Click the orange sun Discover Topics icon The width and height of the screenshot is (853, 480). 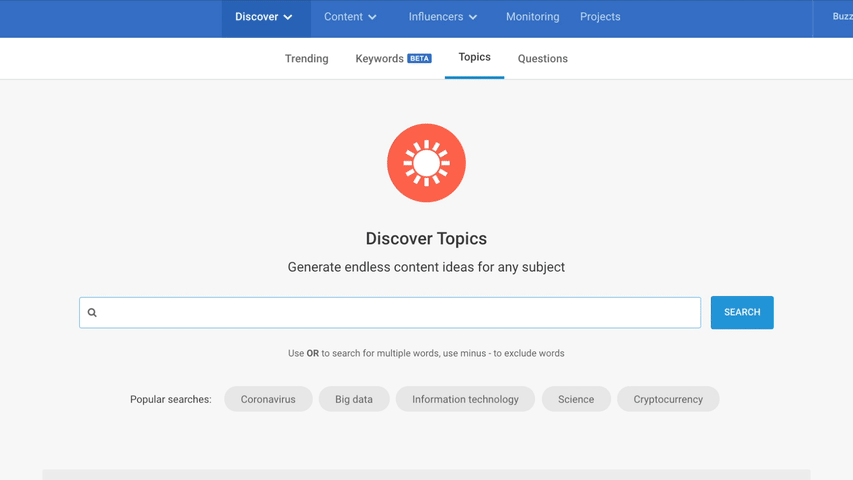pos(426,163)
